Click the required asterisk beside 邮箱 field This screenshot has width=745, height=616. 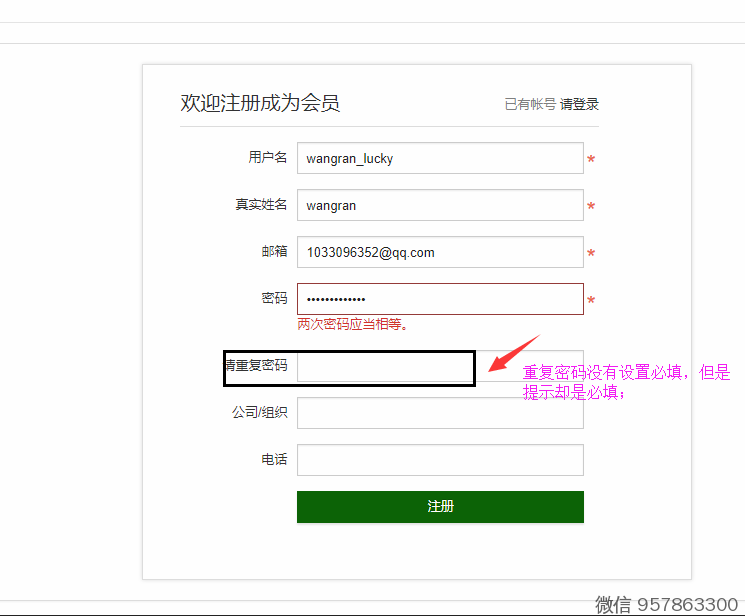pos(591,254)
